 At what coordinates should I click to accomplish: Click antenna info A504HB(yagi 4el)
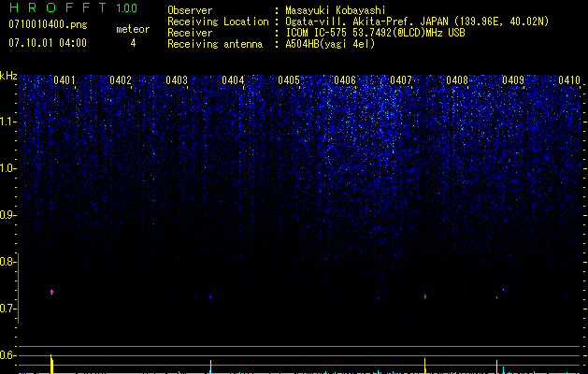[330, 44]
